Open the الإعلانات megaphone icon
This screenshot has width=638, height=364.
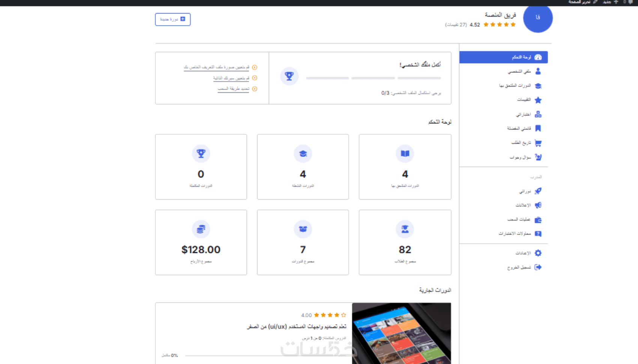(538, 205)
